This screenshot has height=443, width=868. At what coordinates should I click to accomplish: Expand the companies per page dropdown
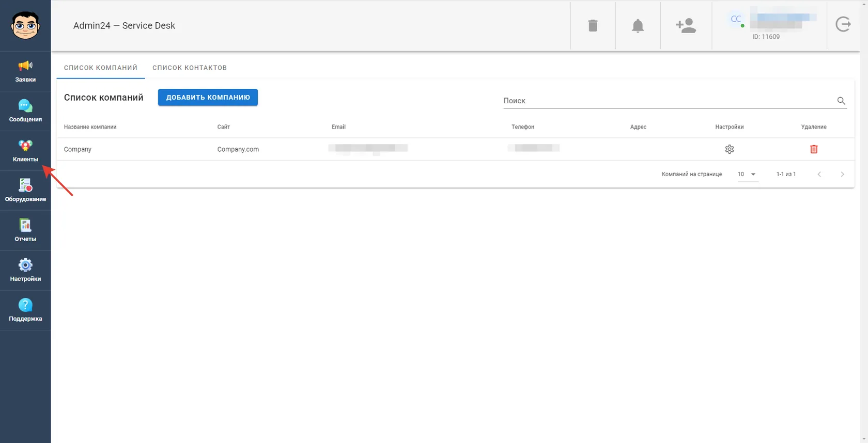coord(748,175)
